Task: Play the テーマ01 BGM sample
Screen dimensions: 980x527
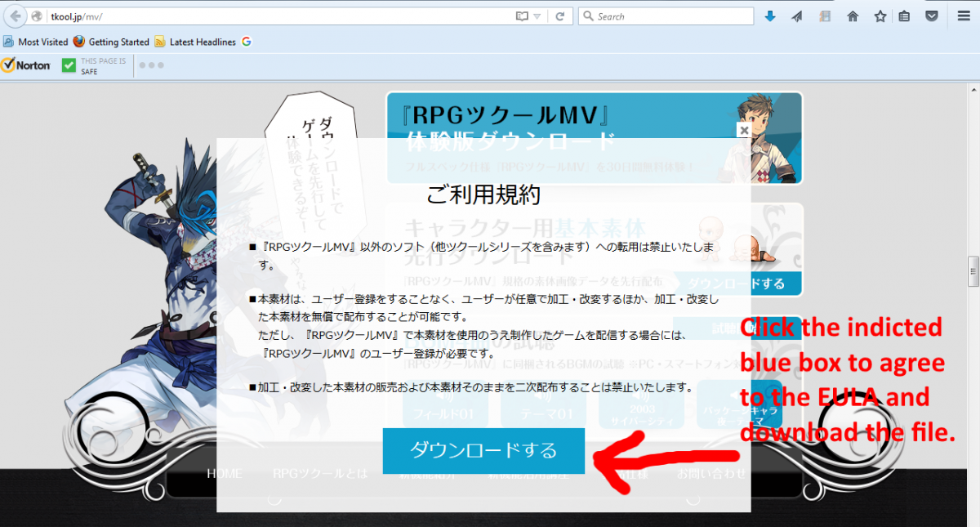Action: click(542, 404)
